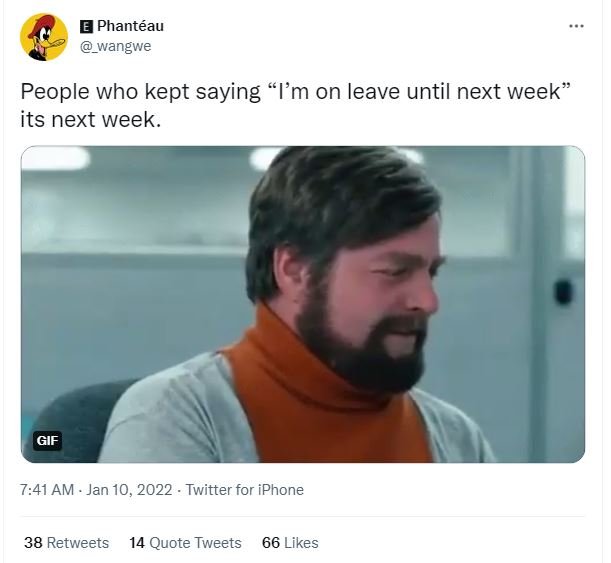Click the number 14 quote count
Screen dimensions: 611x563
click(137, 543)
